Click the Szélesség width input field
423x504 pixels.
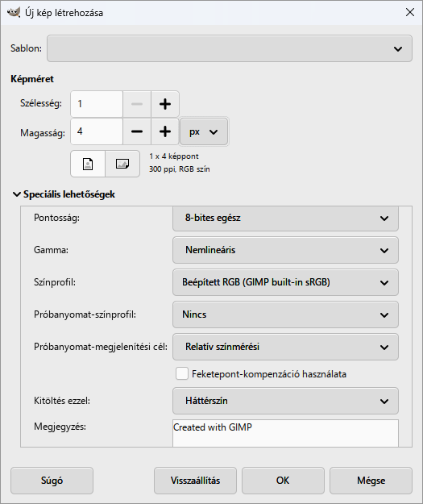point(97,104)
